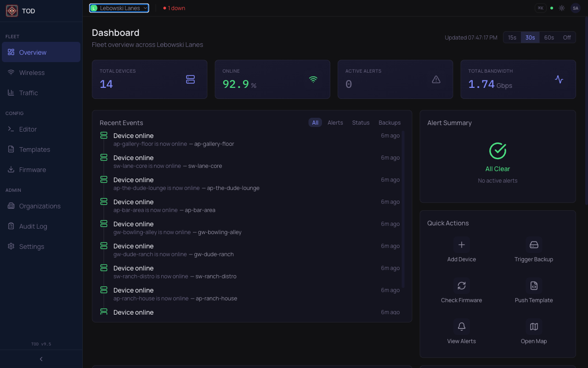Click the Editor terminal icon in sidebar
The height and width of the screenshot is (368, 588).
tap(11, 129)
